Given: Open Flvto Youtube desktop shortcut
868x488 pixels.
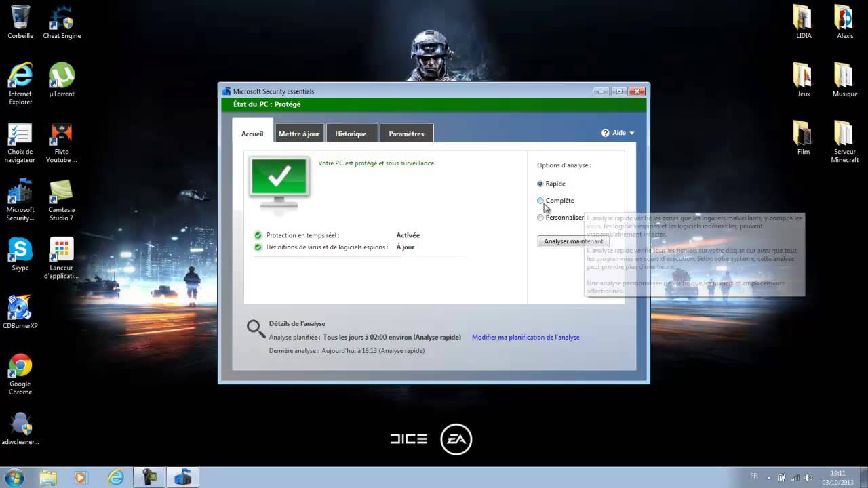Looking at the screenshot, I should 62,143.
